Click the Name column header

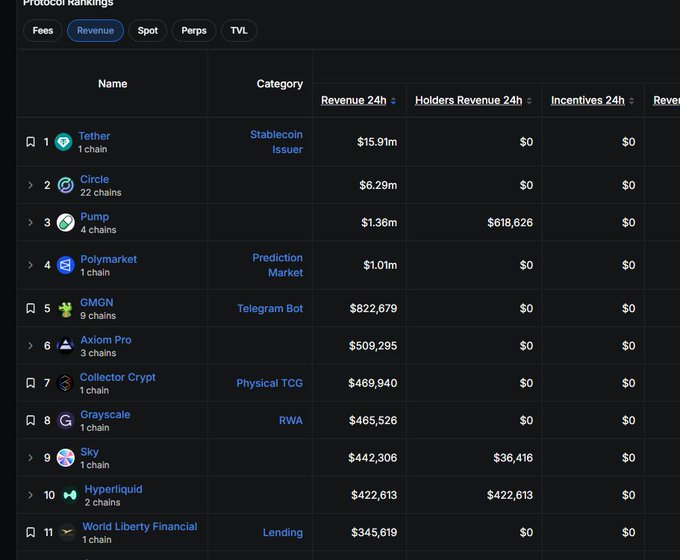[112, 84]
